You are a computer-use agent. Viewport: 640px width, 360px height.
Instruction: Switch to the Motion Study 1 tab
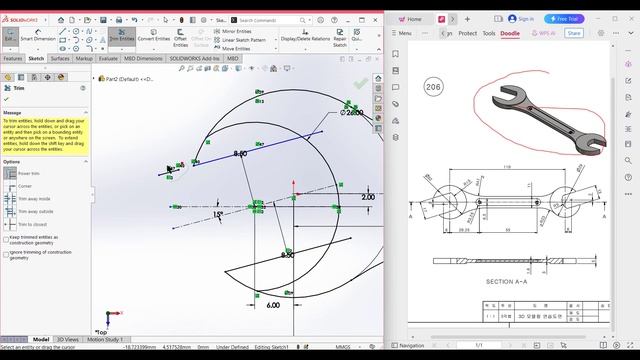point(105,340)
